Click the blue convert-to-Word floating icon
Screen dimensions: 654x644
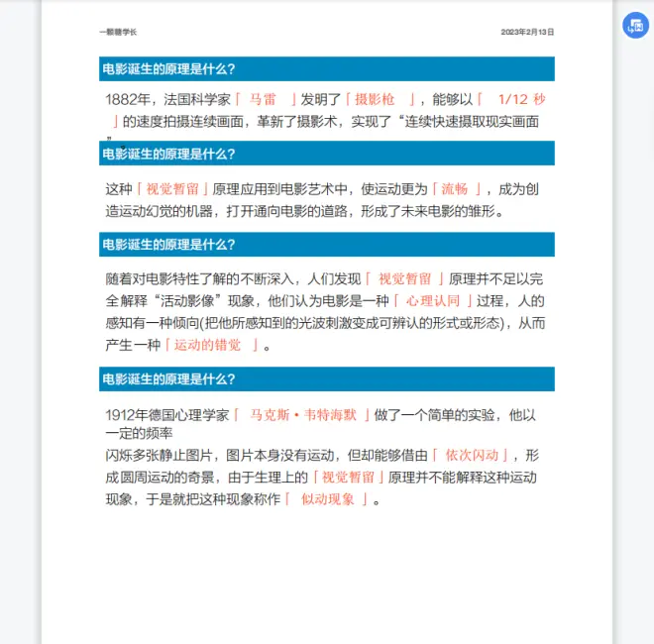(x=634, y=26)
